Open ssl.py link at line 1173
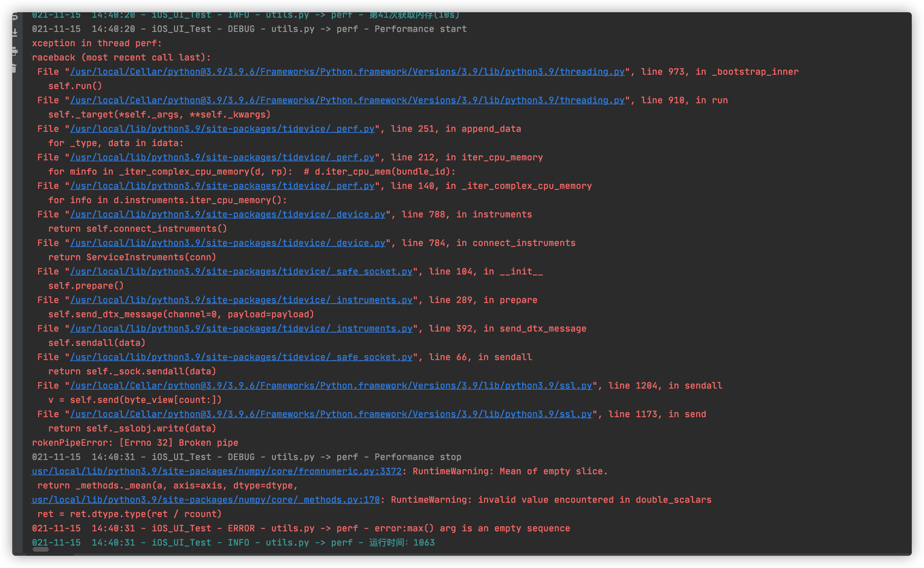 331,414
